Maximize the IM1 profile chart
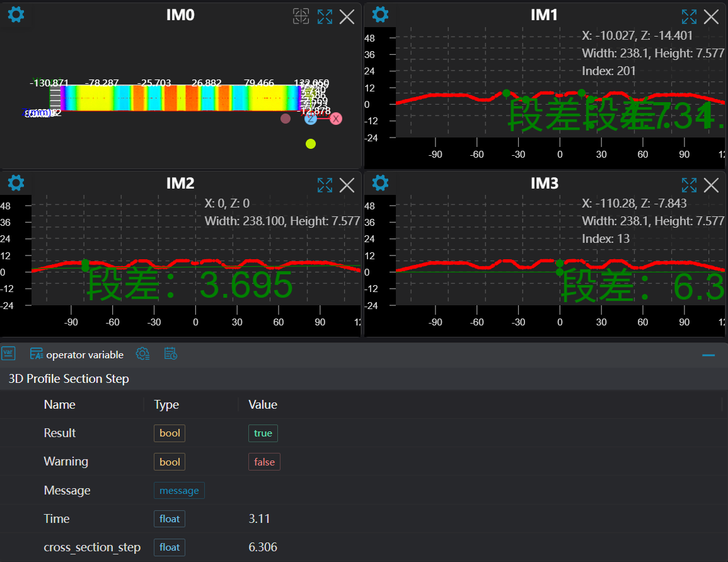The image size is (728, 562). pos(689,17)
